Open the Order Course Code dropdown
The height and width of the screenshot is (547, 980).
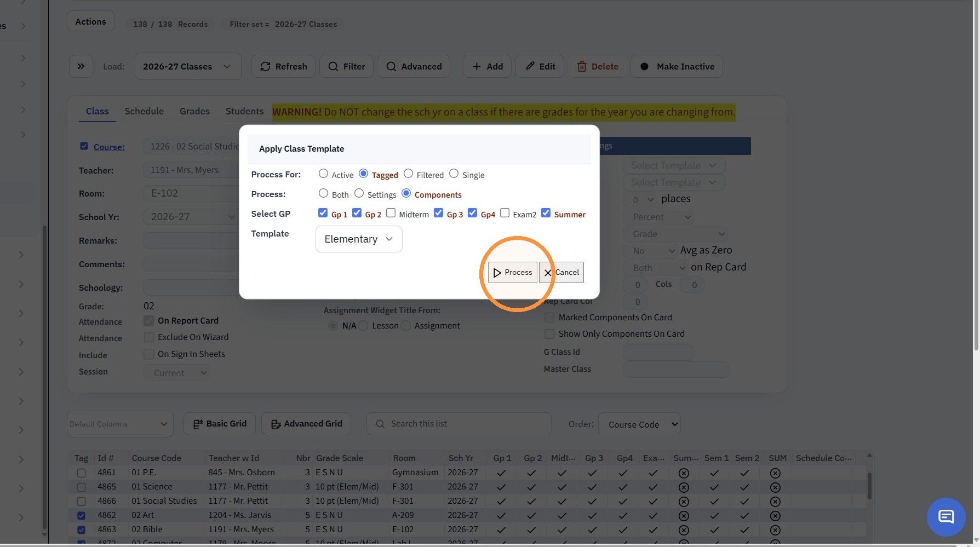pos(639,424)
